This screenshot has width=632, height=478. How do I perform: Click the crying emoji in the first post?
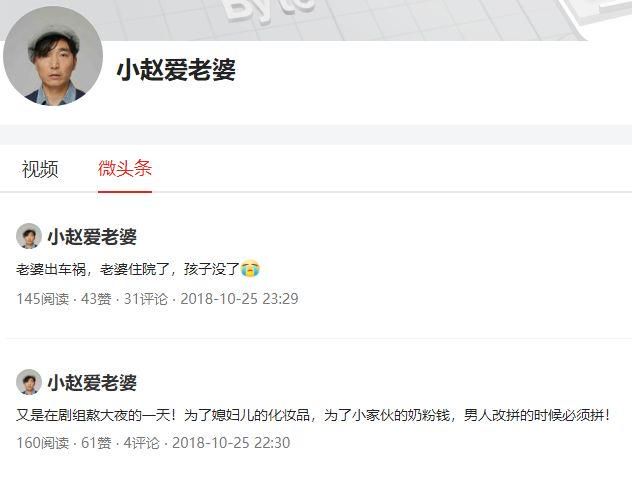(250, 269)
